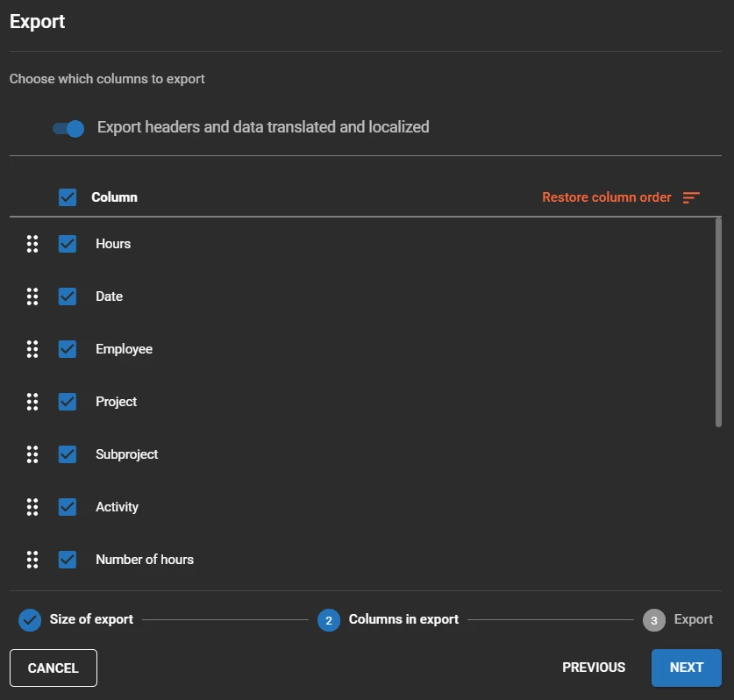Click the sort lines icon next to Restore column order
The height and width of the screenshot is (700, 734).
coord(691,197)
